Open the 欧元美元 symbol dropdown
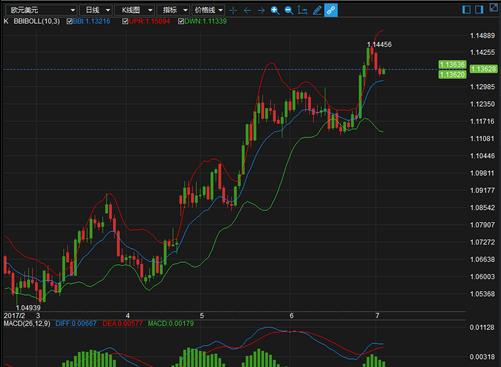501x367 pixels. (x=41, y=10)
